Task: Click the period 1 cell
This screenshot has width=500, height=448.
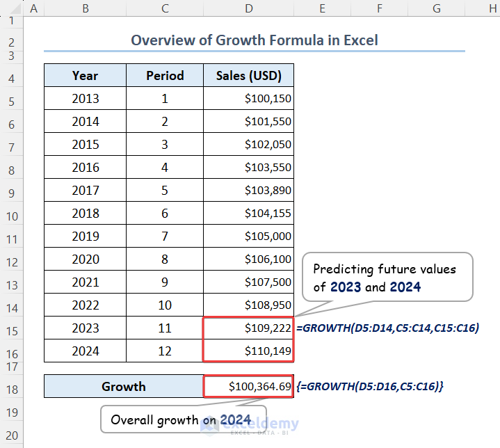Action: pyautogui.click(x=165, y=98)
